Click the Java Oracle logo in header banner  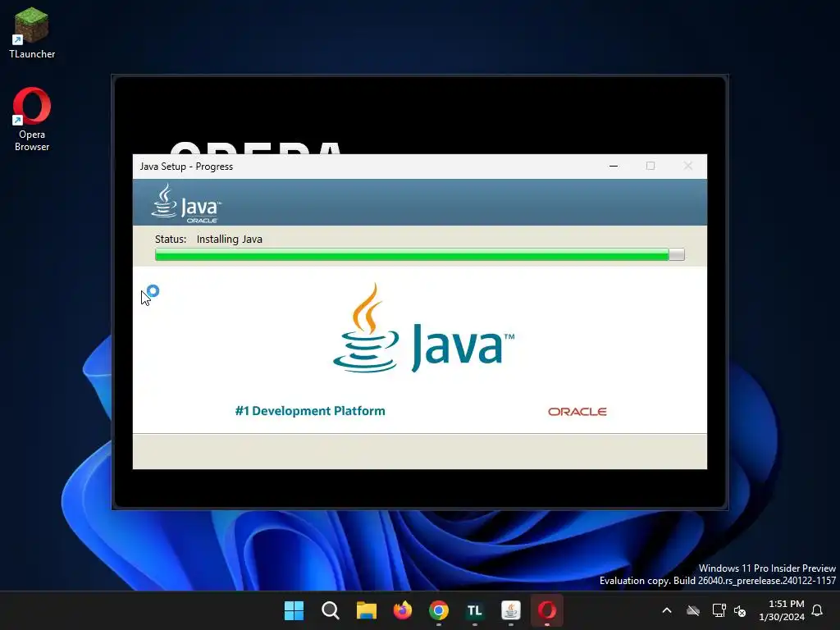tap(186, 203)
